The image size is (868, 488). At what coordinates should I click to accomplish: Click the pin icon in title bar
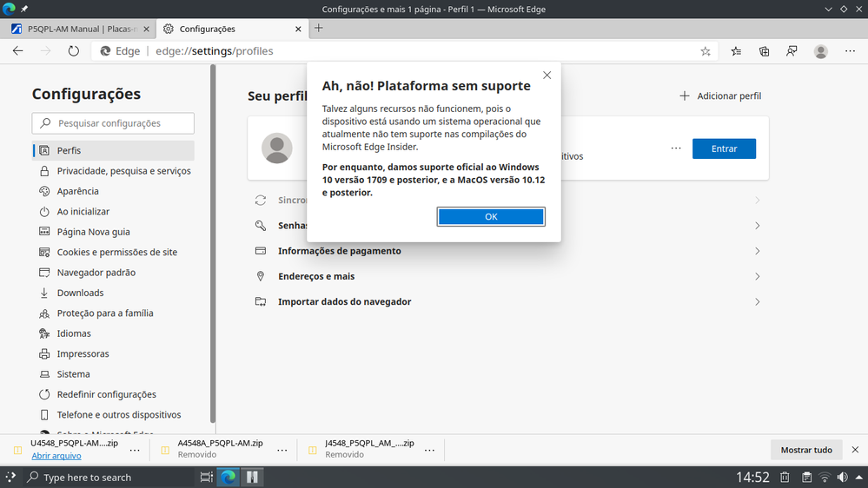tap(24, 9)
